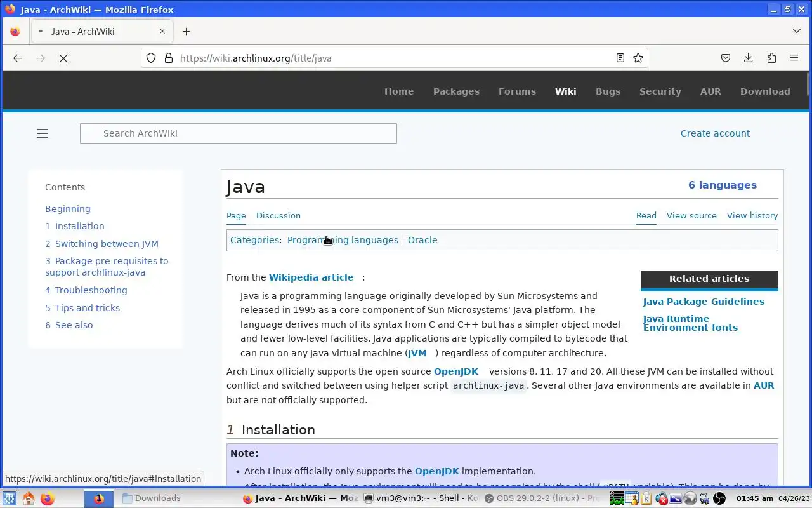Image resolution: width=812 pixels, height=508 pixels.
Task: Open the Klipper clipboard tray icon
Action: [646, 498]
